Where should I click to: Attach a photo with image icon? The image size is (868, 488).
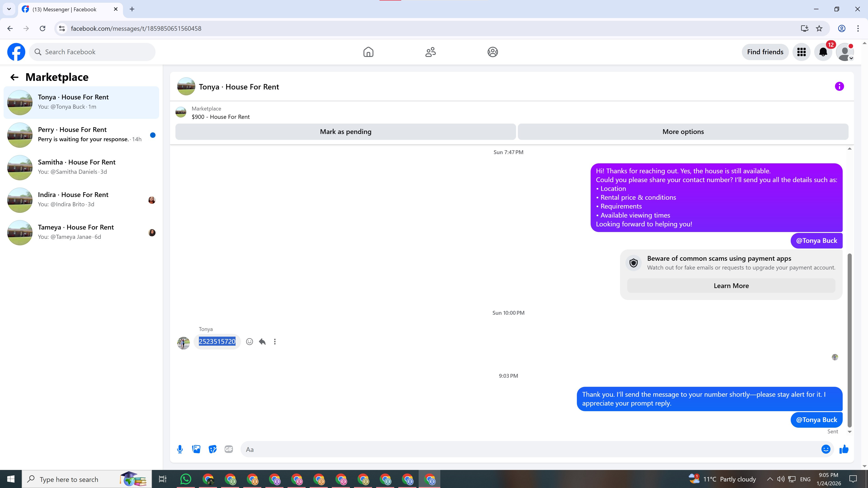click(196, 449)
